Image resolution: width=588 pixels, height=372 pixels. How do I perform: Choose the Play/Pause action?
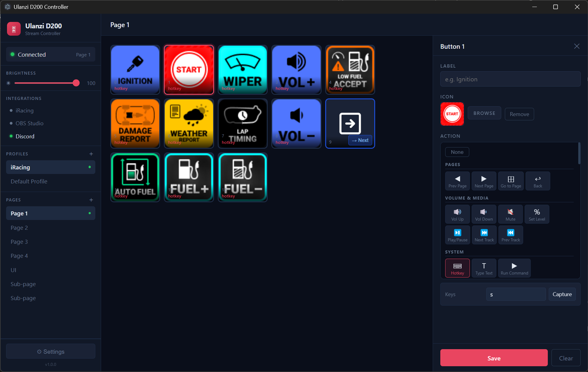[457, 235]
